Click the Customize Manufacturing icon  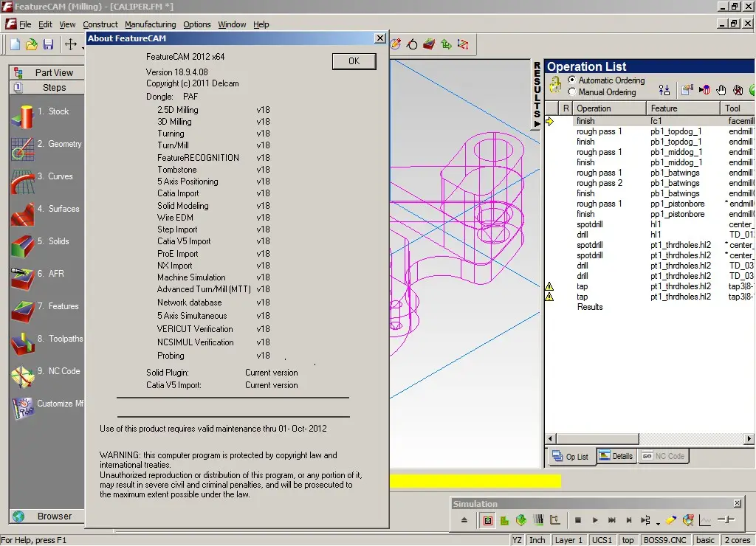point(22,409)
